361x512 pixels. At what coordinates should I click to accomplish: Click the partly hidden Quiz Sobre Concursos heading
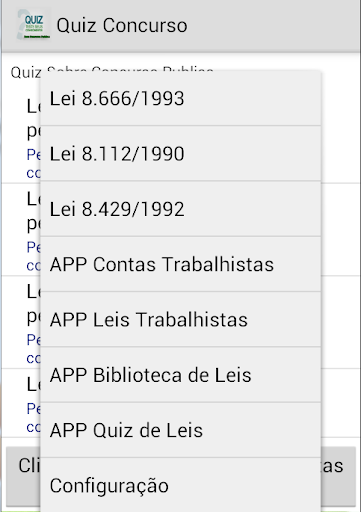tap(25, 72)
